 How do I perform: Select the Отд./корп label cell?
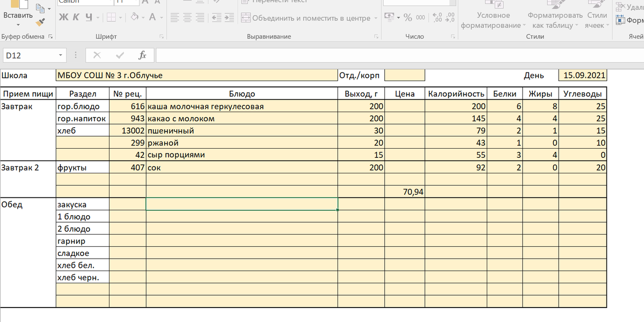pos(361,76)
